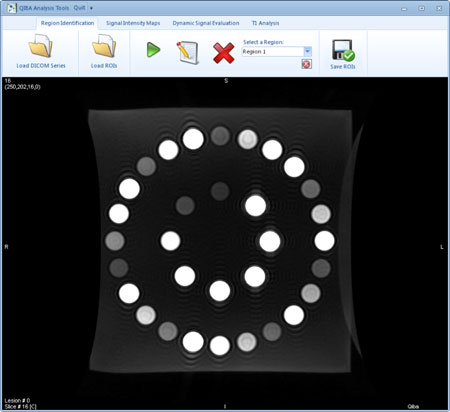Select the Region Identification tab

coord(67,23)
